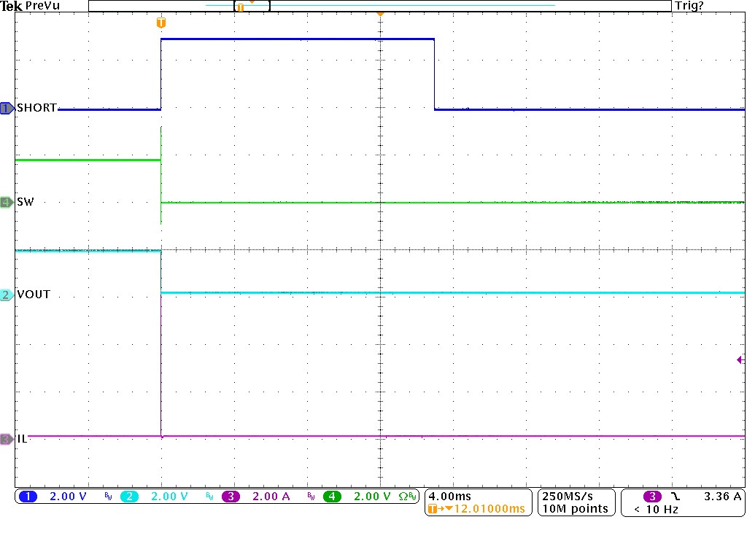Click the Trig? trigger status indicator
Viewport: 747px width, 560px height.
tap(691, 6)
